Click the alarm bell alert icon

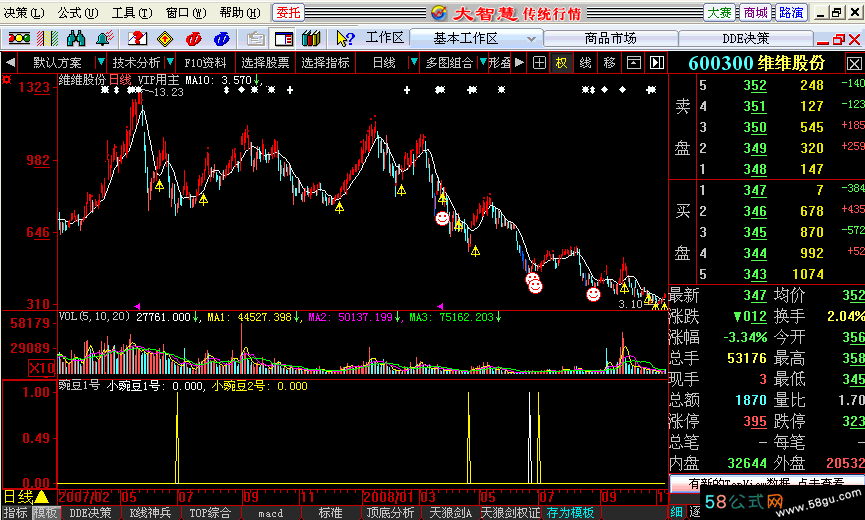click(x=104, y=39)
